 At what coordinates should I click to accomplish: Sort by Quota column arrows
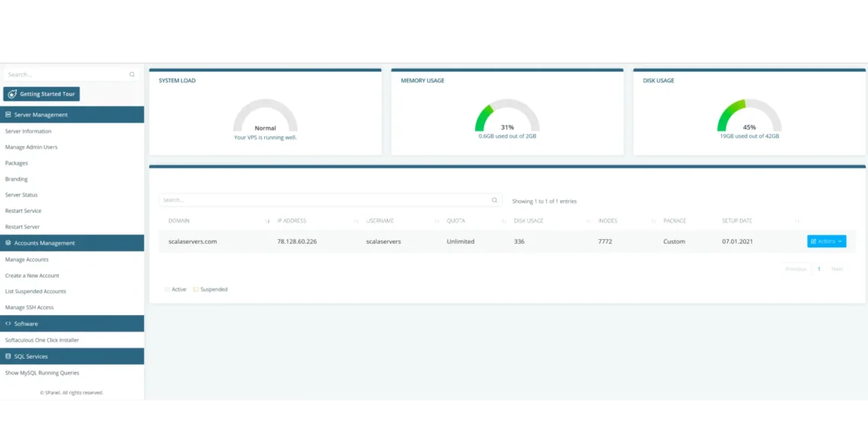click(504, 221)
